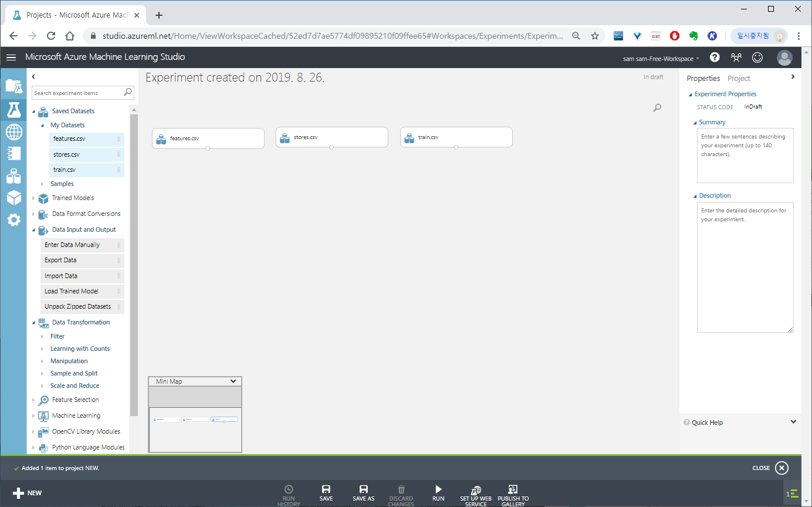Click the NEW plus button
The image size is (812, 507).
(27, 493)
